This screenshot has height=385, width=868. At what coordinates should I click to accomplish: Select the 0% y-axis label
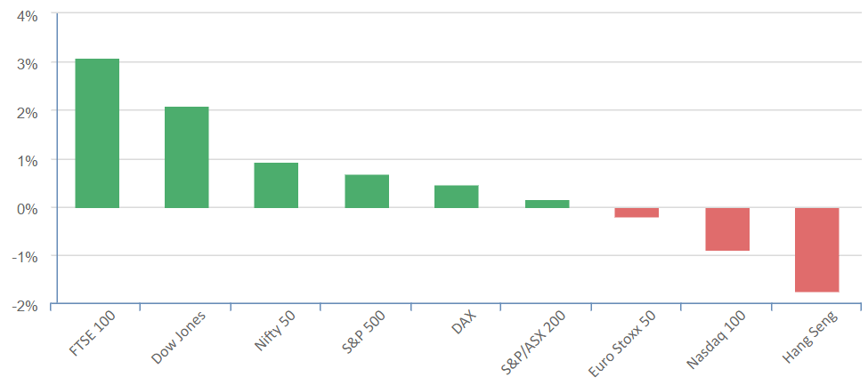[x=26, y=208]
